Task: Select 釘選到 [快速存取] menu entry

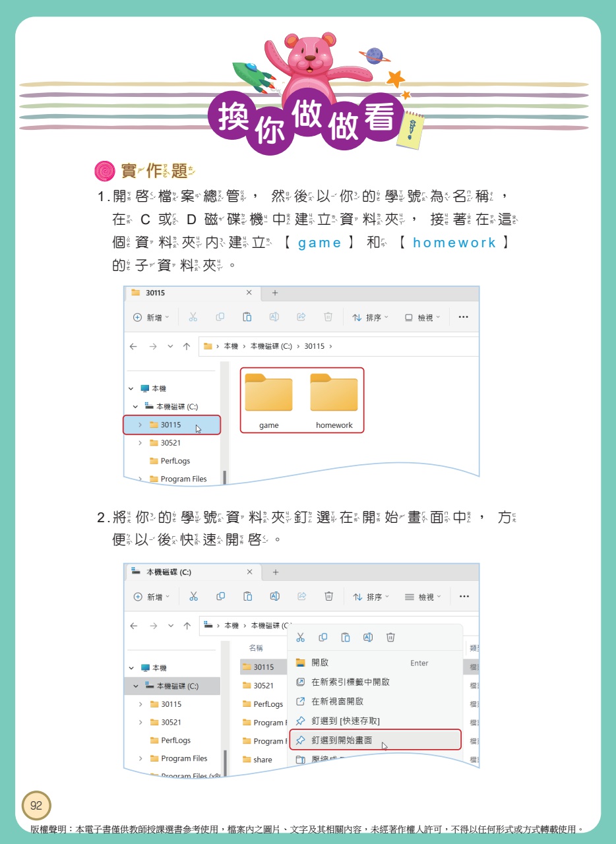Action: tap(345, 721)
